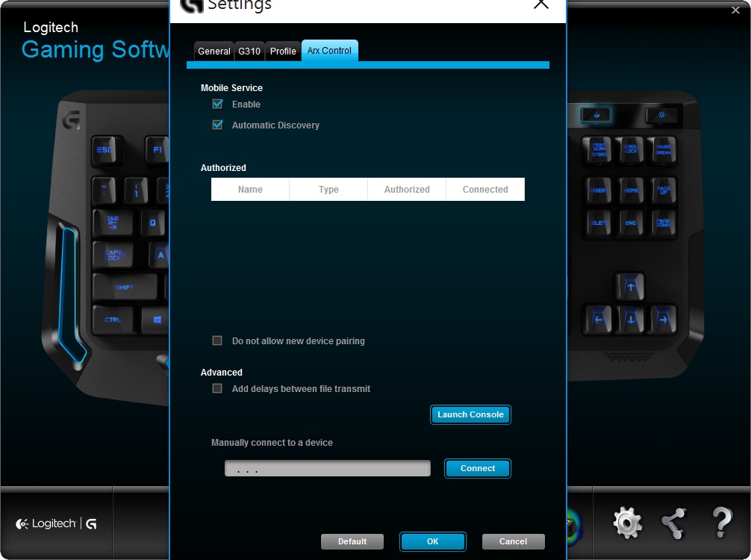Click the Windows key on keyboard image

click(x=156, y=320)
